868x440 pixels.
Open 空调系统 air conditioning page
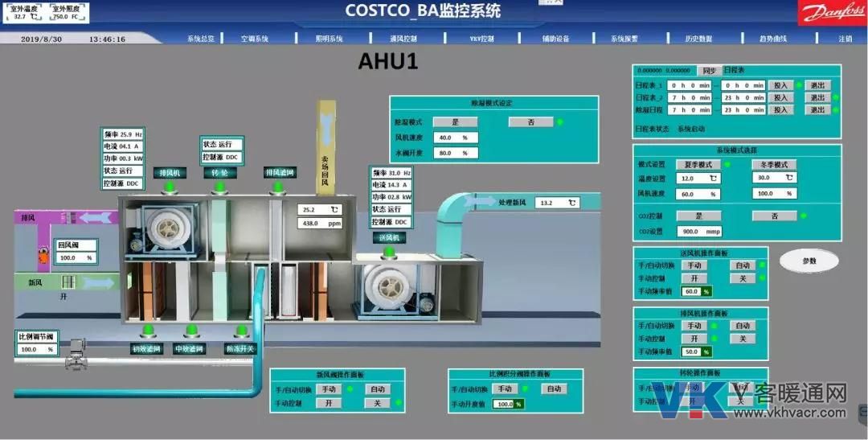pos(255,39)
